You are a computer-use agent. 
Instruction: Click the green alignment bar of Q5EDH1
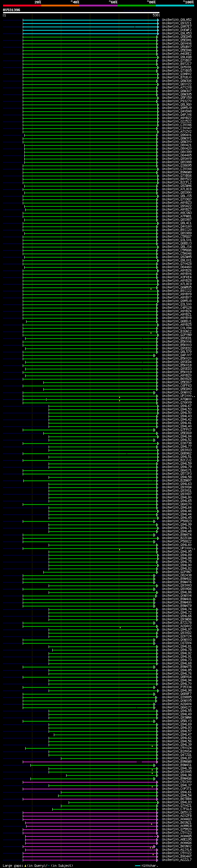[x=90, y=40]
